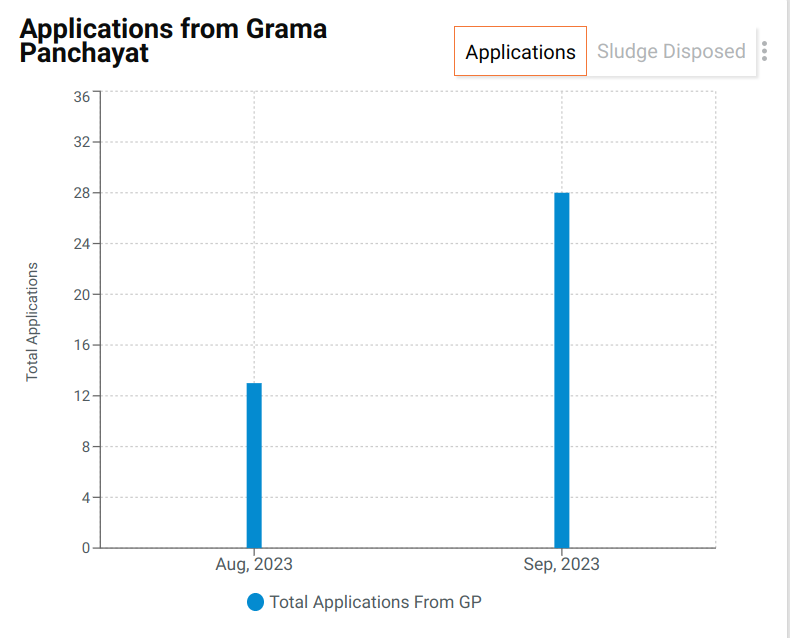The width and height of the screenshot is (790, 638).
Task: Click the Total Applications y-axis title
Action: 32,321
